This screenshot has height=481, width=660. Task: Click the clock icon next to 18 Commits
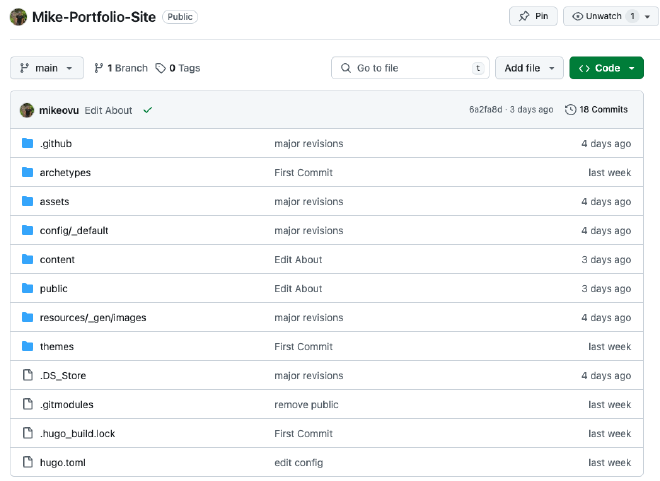coord(570,110)
